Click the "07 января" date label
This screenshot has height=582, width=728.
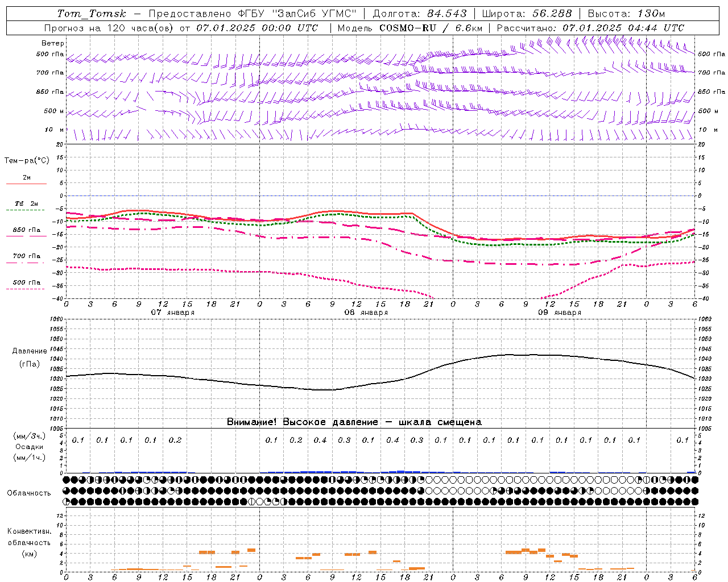click(x=173, y=313)
